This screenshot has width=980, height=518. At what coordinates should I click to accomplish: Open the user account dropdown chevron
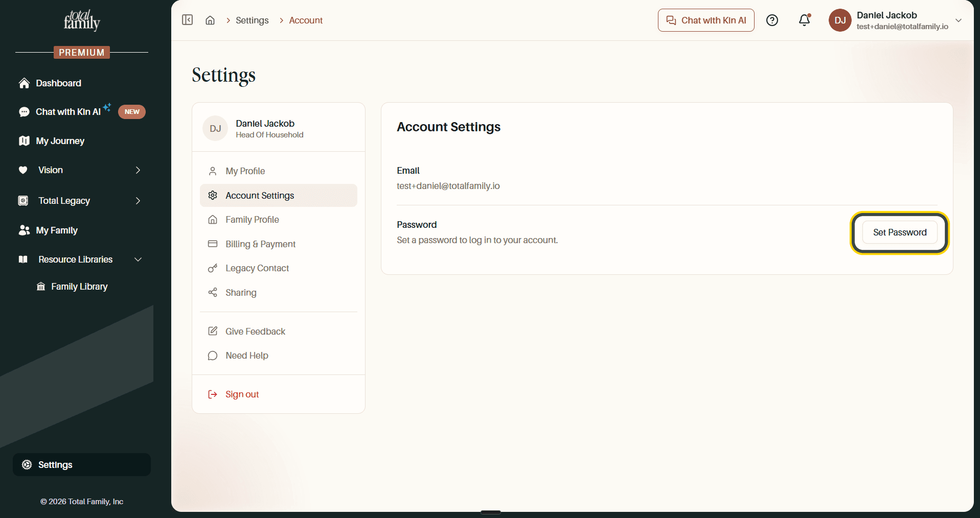959,20
